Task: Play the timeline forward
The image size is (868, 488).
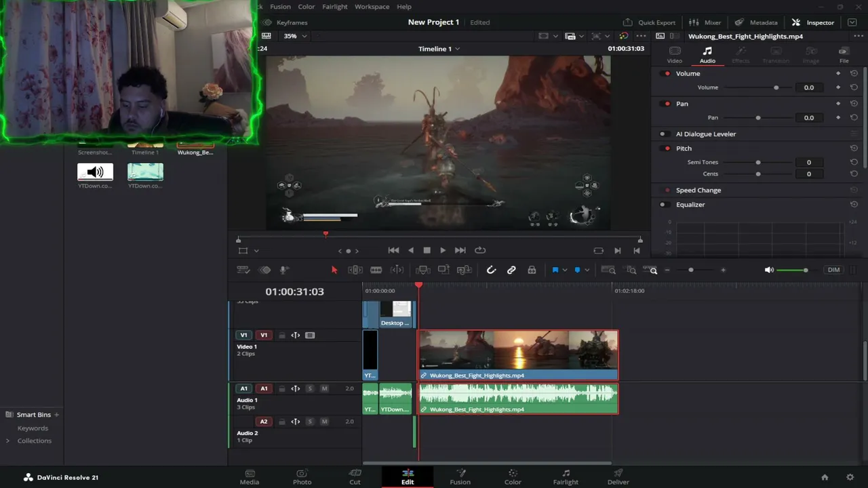Action: (x=443, y=250)
